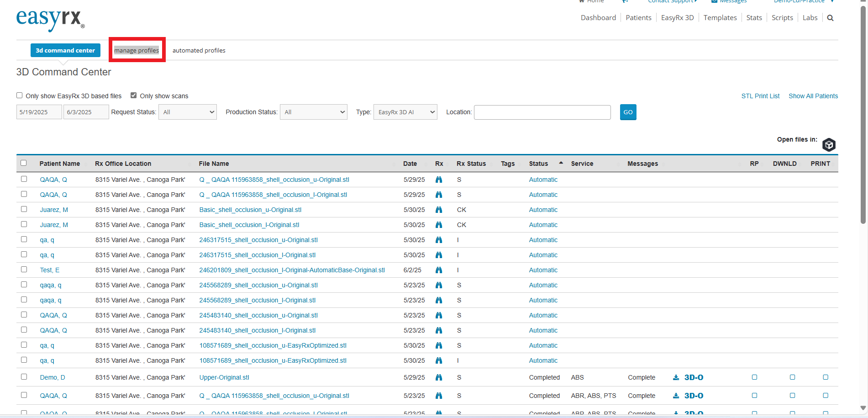The width and height of the screenshot is (868, 418).
Task: Open the 3D viewer cube icon
Action: (x=829, y=145)
